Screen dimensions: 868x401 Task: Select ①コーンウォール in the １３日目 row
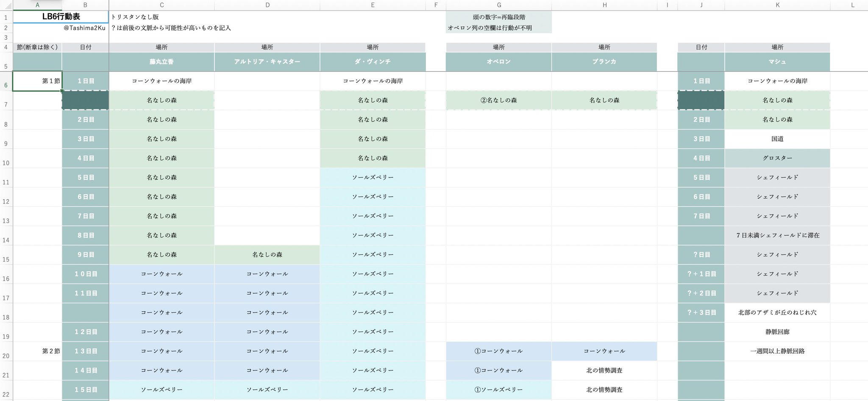(x=499, y=351)
